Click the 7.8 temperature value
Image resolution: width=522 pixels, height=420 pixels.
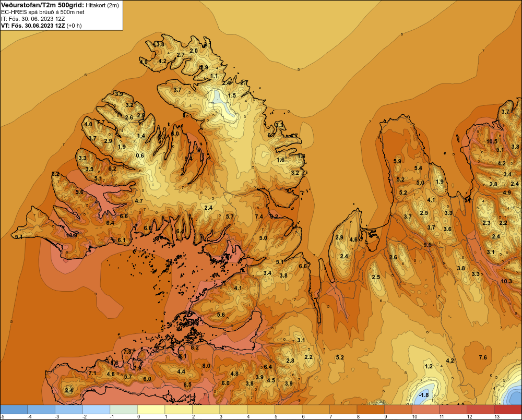click(127, 352)
